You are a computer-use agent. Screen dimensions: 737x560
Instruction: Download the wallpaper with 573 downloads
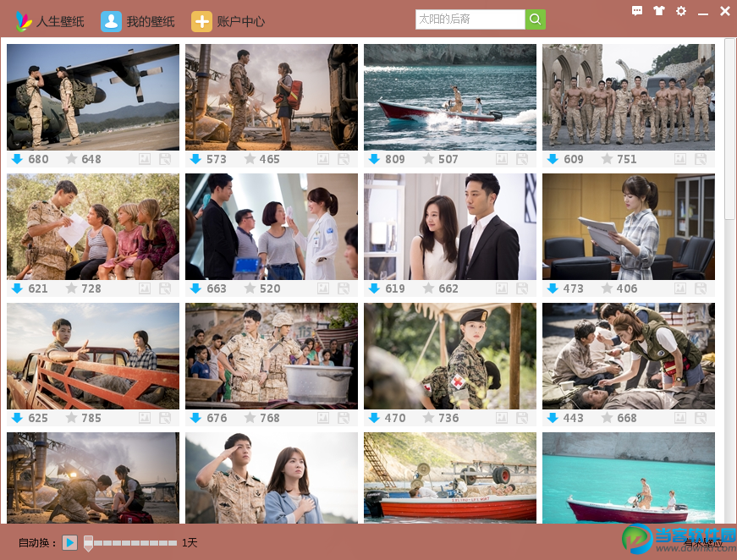pos(195,159)
